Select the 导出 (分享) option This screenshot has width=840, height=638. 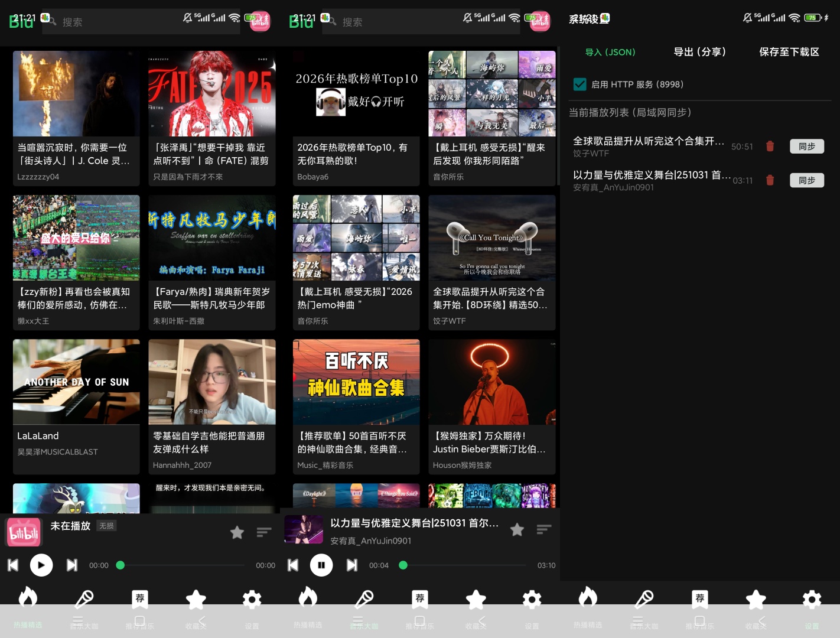(x=700, y=52)
